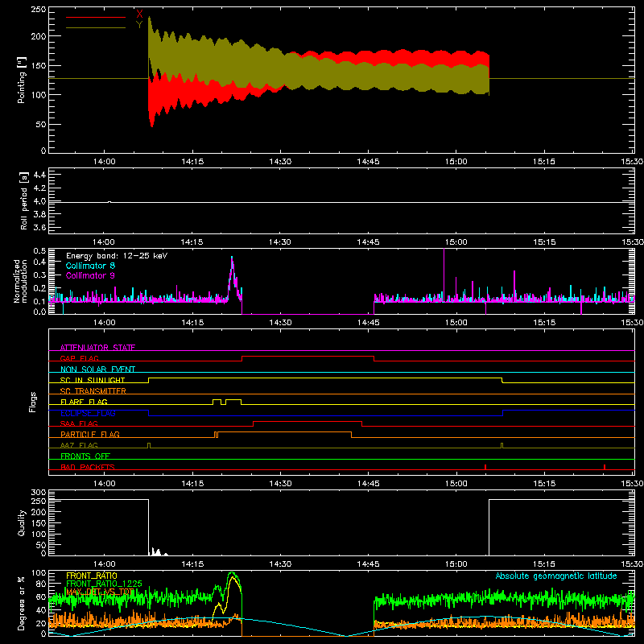Click the PARTICLE_FLAG label
Viewport: 644px width, 644px height.
click(90, 434)
